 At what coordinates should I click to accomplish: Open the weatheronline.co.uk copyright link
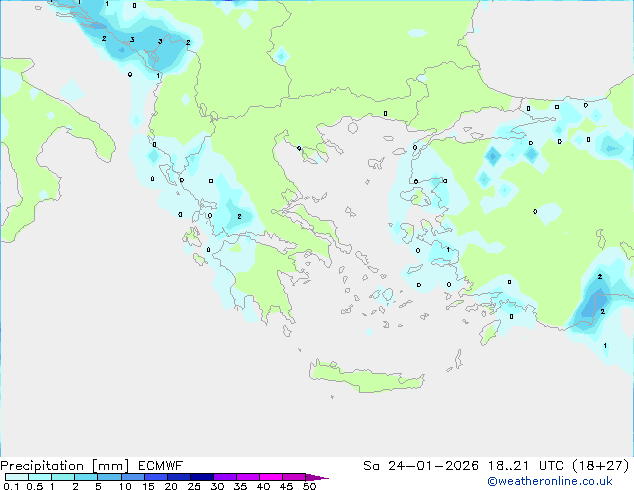click(x=550, y=481)
